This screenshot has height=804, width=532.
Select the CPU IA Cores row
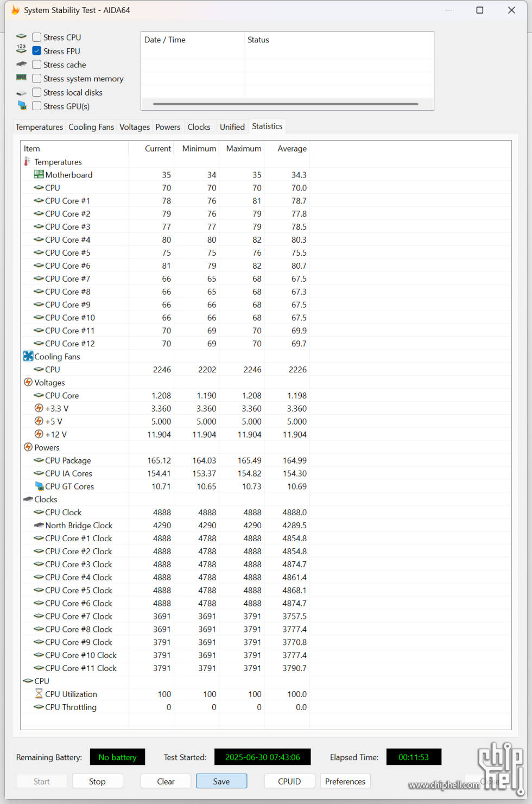[x=266, y=473]
